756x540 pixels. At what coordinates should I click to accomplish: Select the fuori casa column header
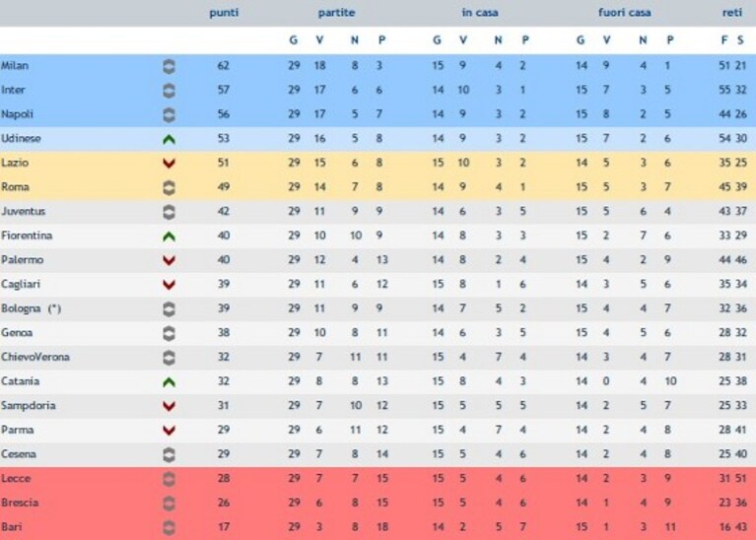coord(624,13)
